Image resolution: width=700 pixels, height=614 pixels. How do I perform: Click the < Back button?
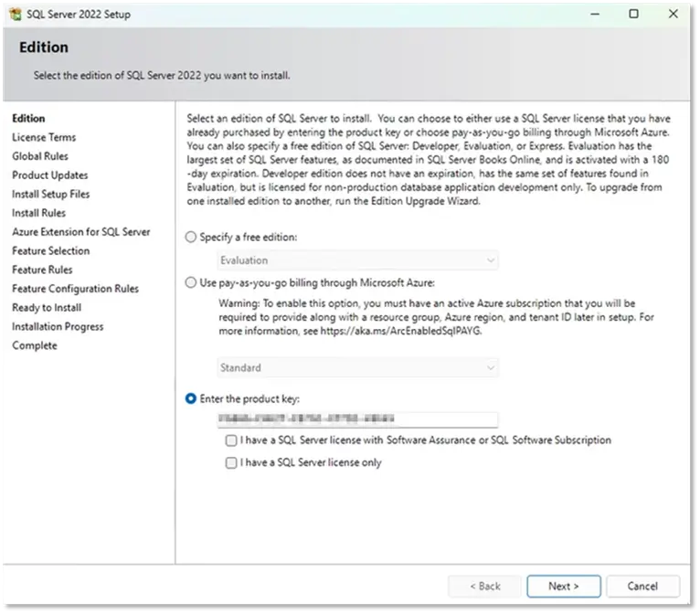point(485,586)
